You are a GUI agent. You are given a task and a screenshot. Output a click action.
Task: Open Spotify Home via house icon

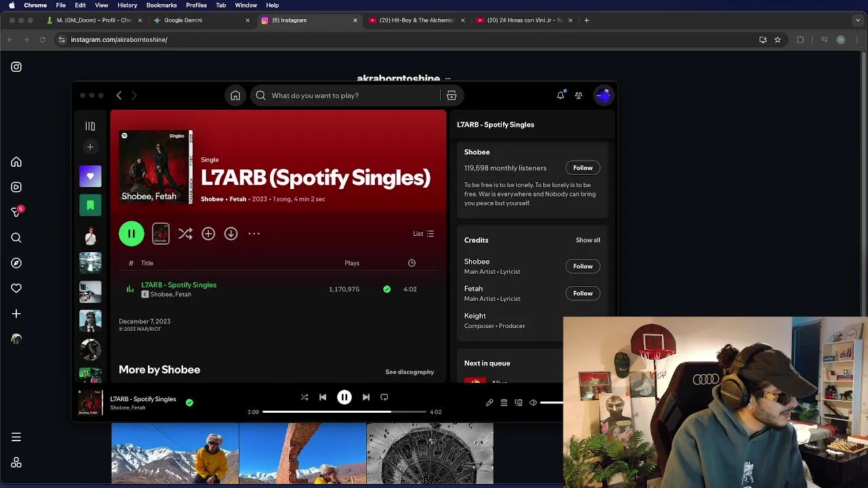point(235,96)
